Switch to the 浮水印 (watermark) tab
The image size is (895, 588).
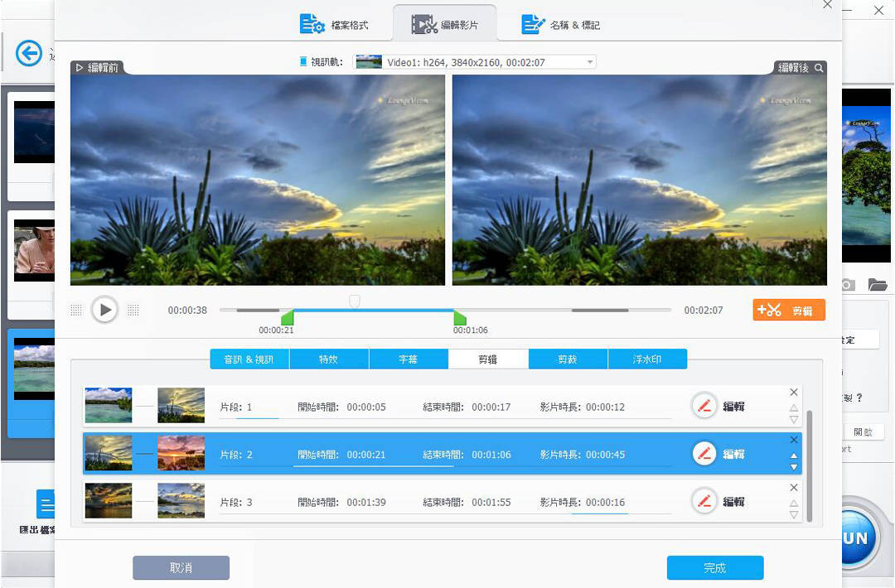coord(647,359)
